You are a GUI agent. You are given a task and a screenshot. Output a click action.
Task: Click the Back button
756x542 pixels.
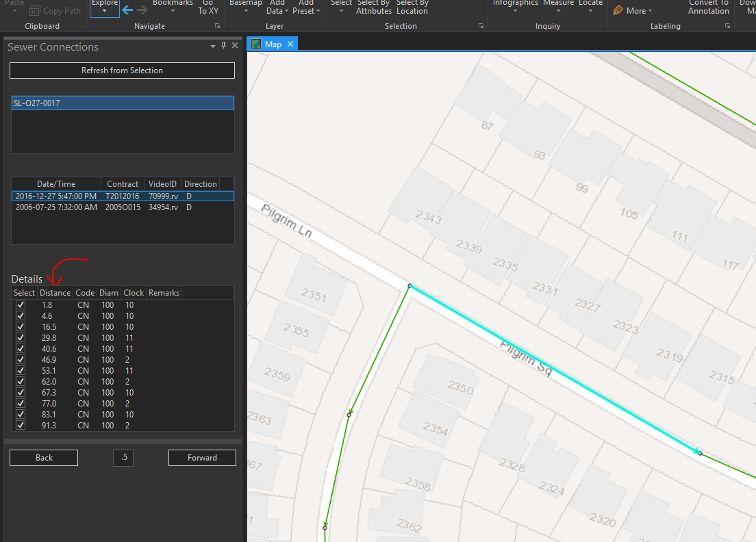(x=44, y=458)
